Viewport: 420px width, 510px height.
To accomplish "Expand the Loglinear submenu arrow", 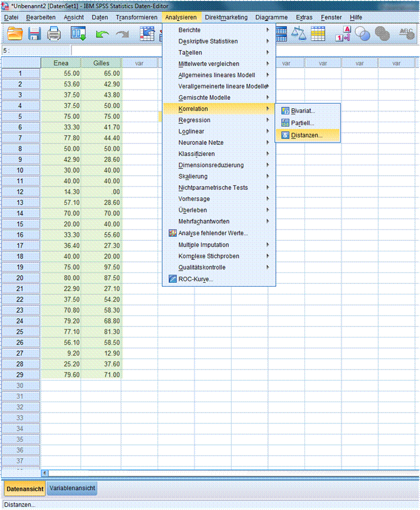I will click(267, 131).
